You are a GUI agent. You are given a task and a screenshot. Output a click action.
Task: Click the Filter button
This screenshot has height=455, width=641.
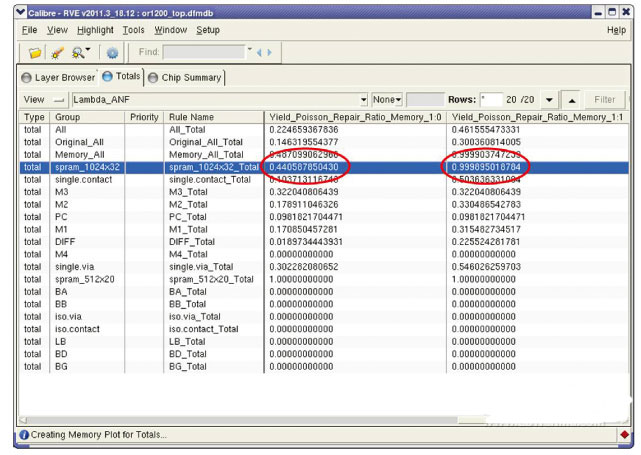coord(604,100)
